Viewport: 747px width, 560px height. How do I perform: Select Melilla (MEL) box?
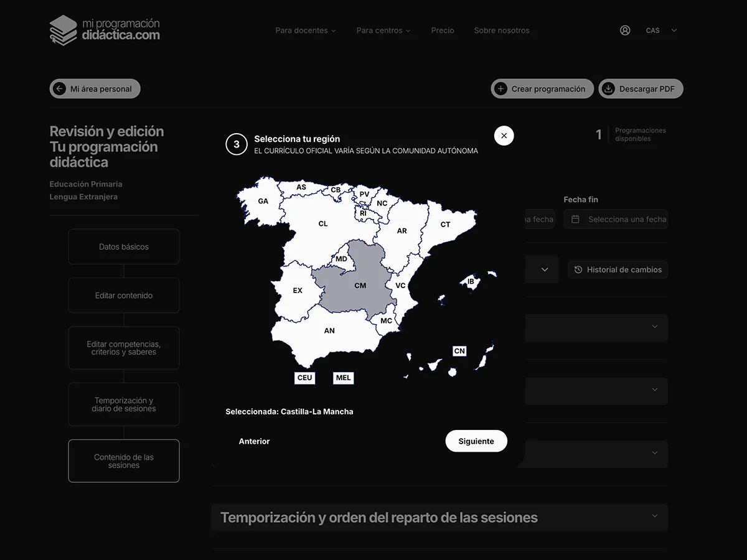(344, 378)
